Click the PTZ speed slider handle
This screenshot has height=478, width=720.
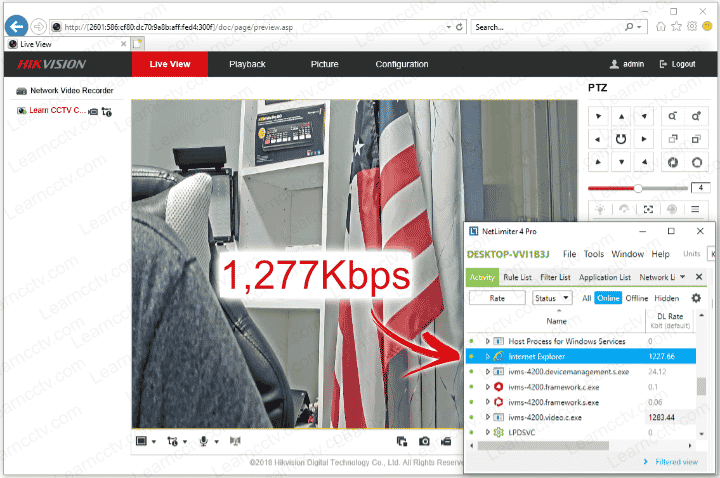[x=638, y=187]
